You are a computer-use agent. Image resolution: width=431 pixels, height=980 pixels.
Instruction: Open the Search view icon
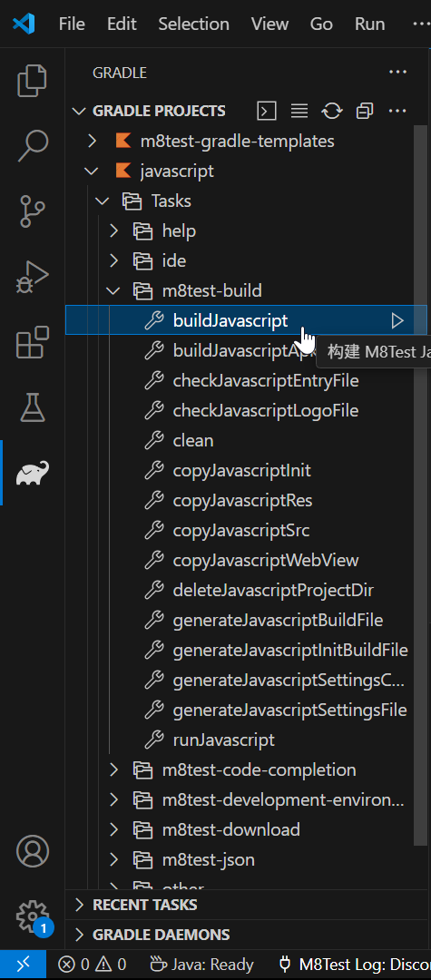[x=32, y=145]
